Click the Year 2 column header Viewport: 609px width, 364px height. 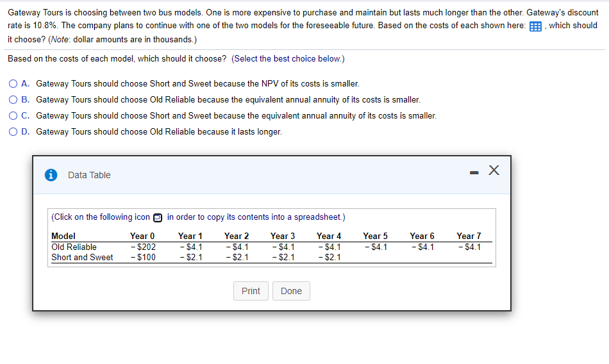click(237, 236)
